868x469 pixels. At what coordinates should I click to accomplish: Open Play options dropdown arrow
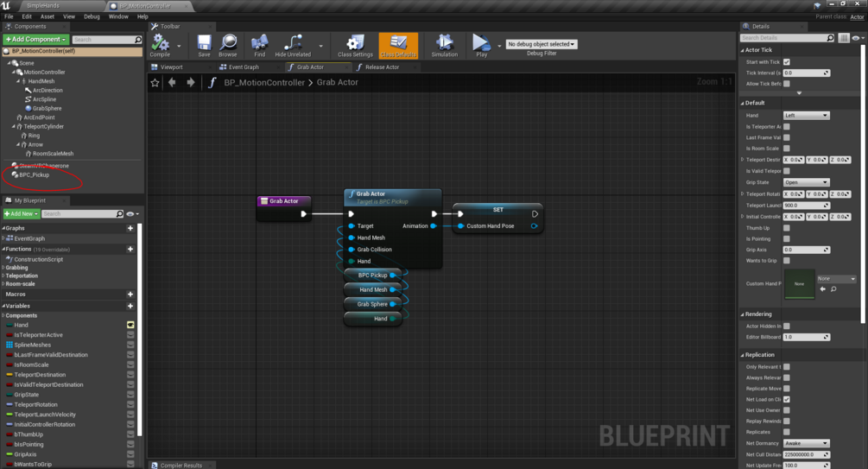coord(499,46)
